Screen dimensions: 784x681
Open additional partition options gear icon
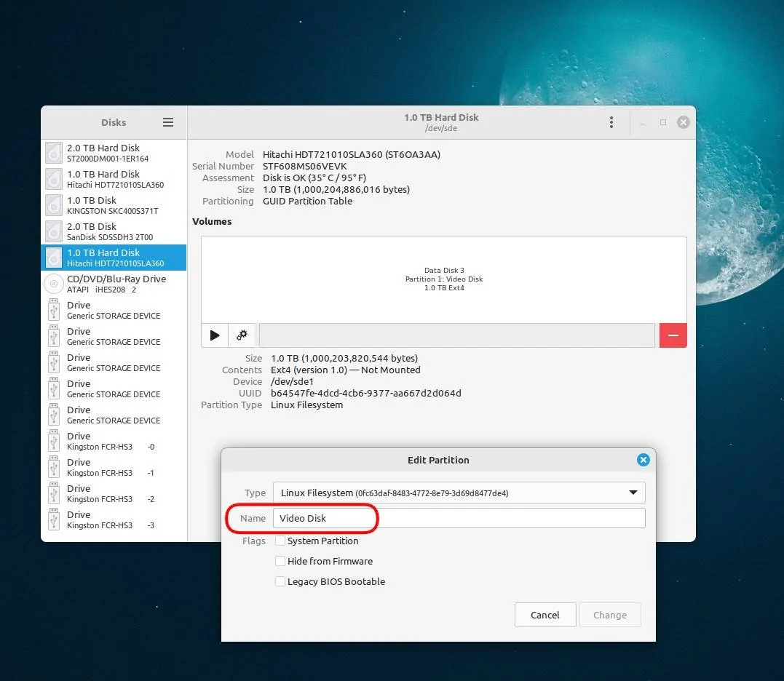pos(242,335)
